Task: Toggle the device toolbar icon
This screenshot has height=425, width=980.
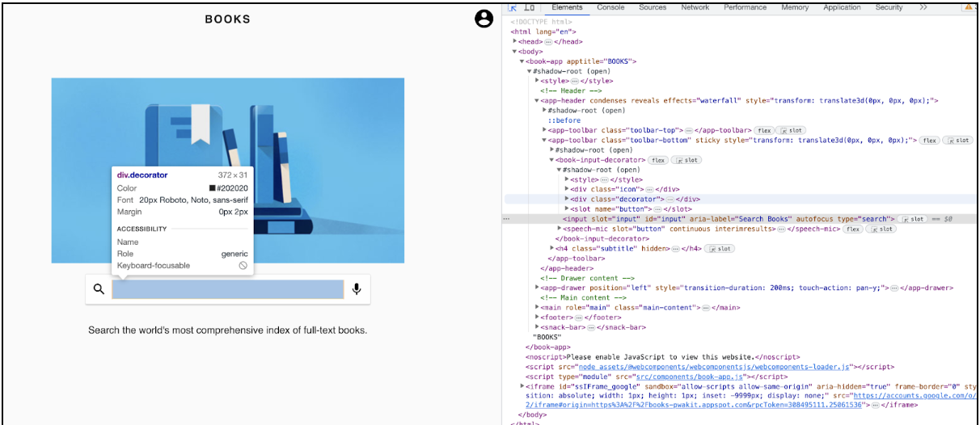Action: point(530,7)
